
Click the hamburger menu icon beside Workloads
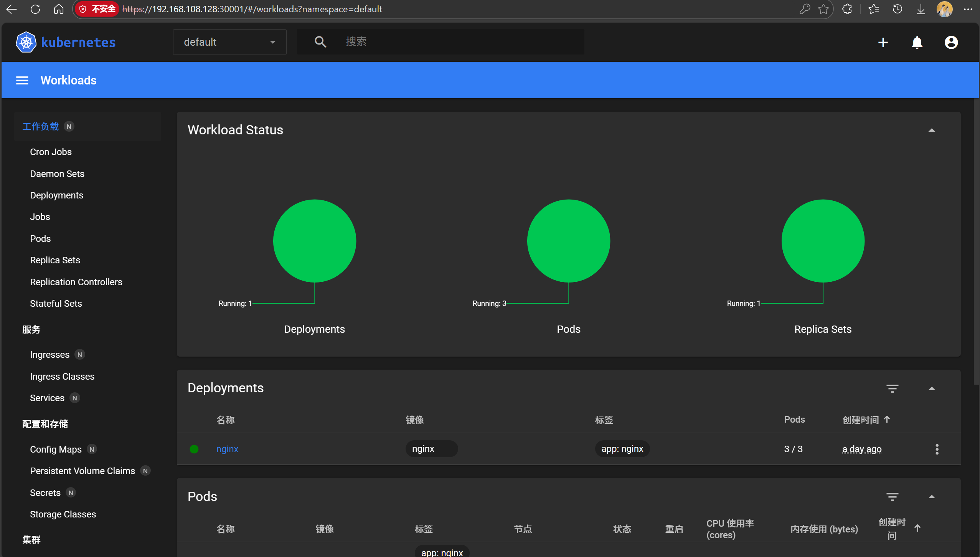pyautogui.click(x=22, y=80)
